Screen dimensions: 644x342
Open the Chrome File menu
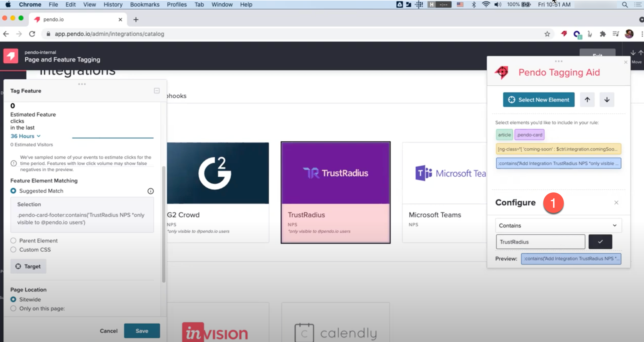[x=53, y=5]
